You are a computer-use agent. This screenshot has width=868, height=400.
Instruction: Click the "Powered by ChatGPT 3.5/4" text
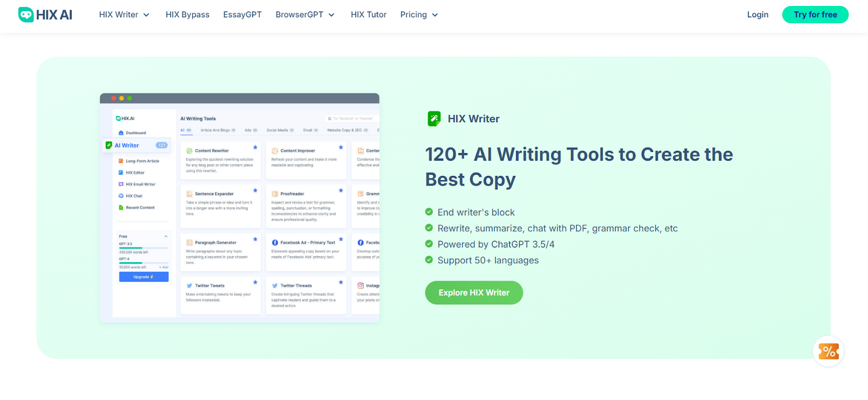(x=496, y=244)
